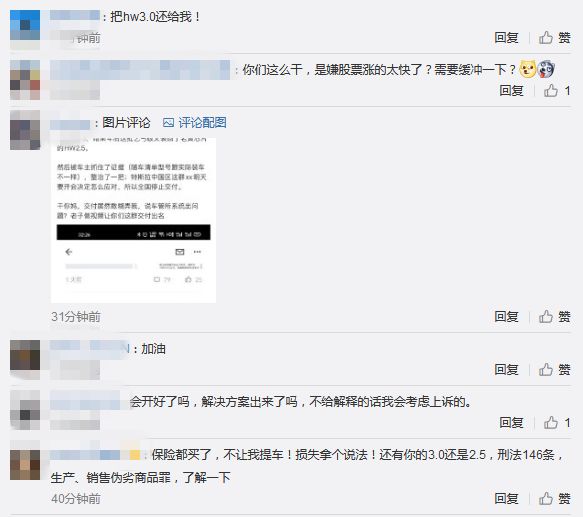Reply to the 'hw3.0' comment
Viewport: 583px width, 517px height.
coord(506,38)
